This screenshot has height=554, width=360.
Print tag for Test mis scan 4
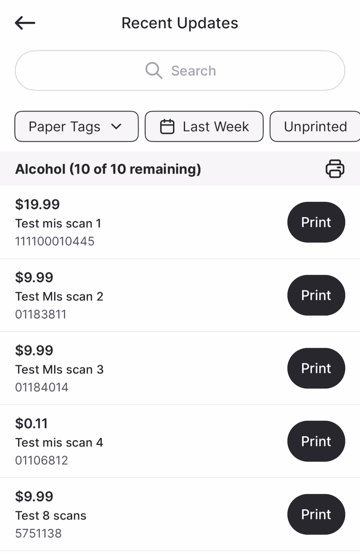pos(316,441)
